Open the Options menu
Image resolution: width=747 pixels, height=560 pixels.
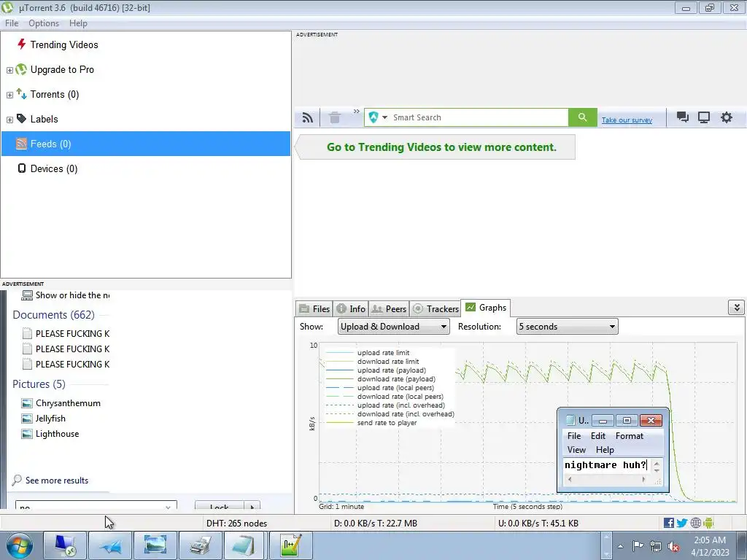[44, 23]
